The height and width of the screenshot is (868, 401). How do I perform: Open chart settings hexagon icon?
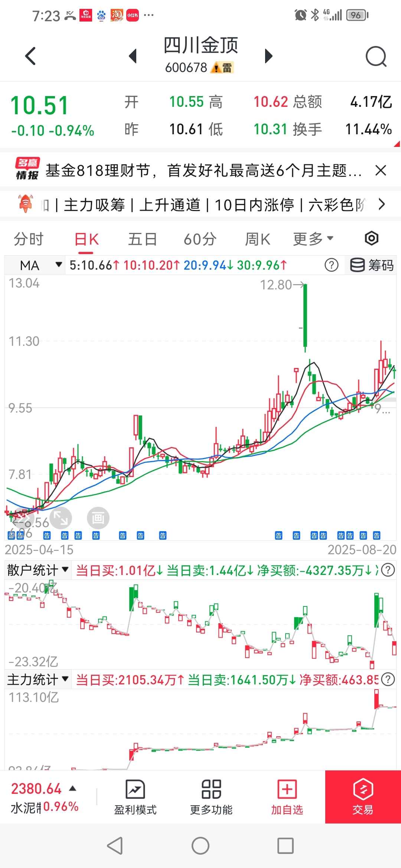coord(371,238)
